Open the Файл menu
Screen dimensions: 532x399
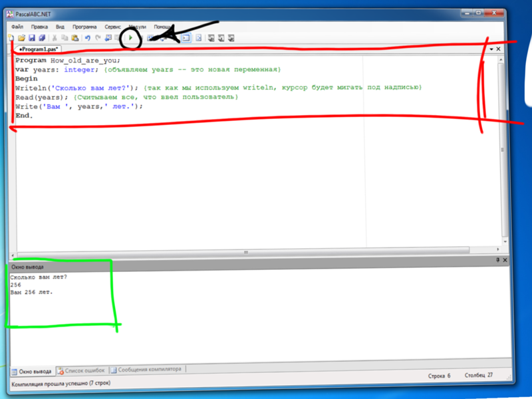[17, 27]
